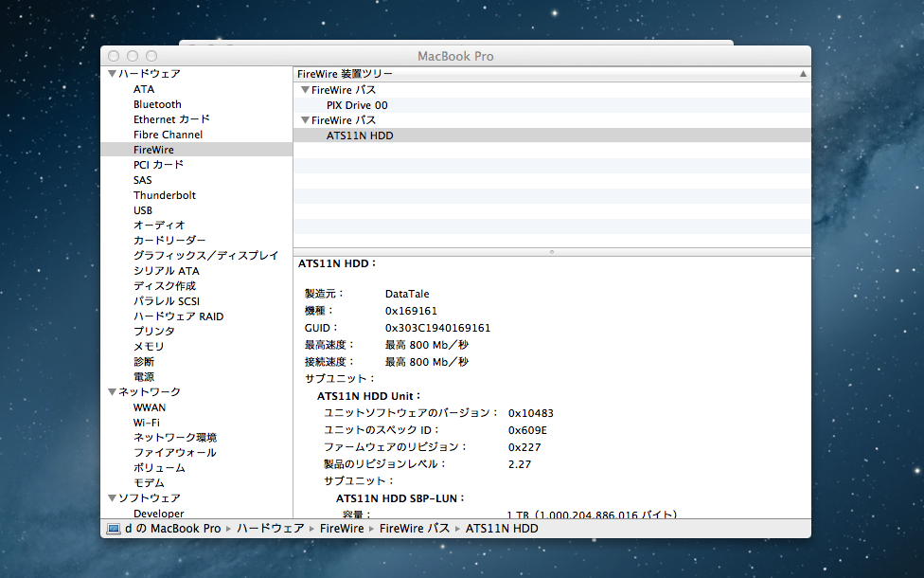Click the firmware revision value 0x227
The width and height of the screenshot is (924, 578).
(x=524, y=447)
